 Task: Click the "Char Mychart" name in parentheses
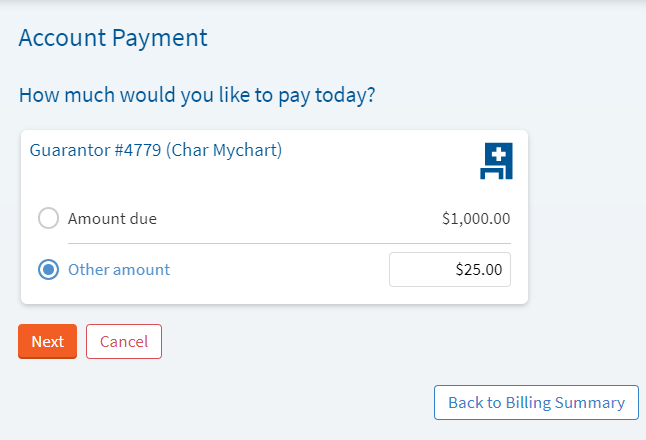coord(224,151)
